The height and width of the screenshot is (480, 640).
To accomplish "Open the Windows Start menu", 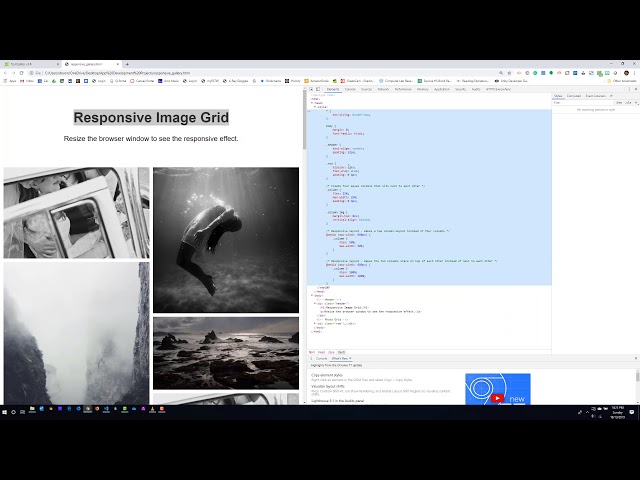I will tap(4, 412).
